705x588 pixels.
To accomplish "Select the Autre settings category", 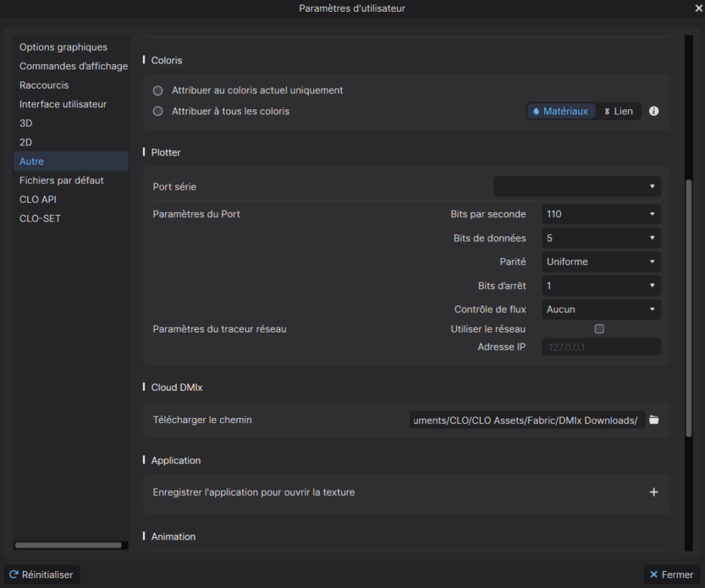I will 71,161.
